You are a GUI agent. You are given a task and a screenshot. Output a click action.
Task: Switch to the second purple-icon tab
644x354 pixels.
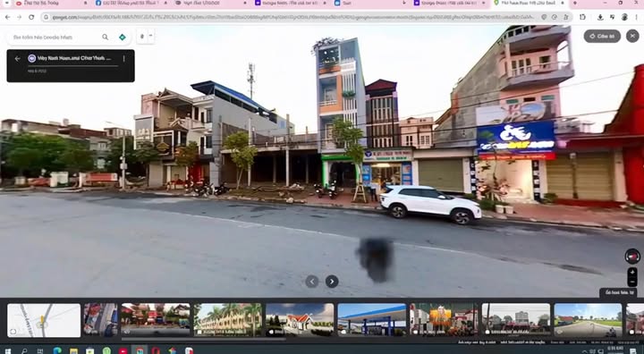[x=449, y=3]
